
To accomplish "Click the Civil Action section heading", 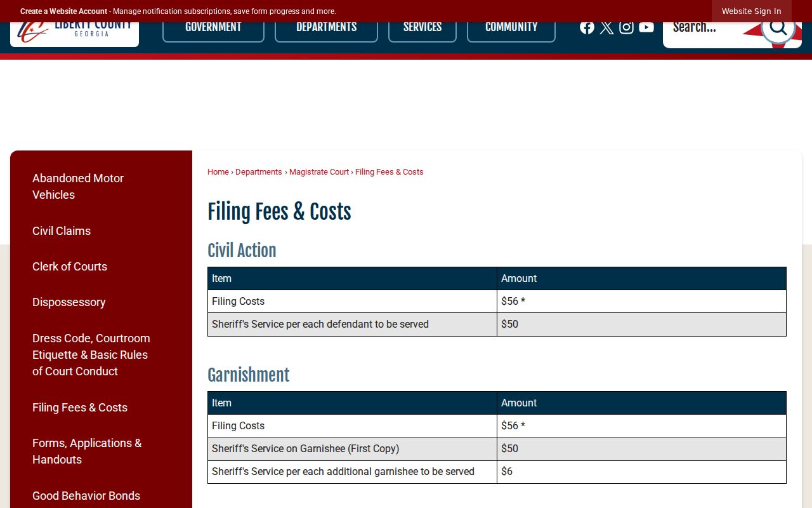I will (x=242, y=251).
